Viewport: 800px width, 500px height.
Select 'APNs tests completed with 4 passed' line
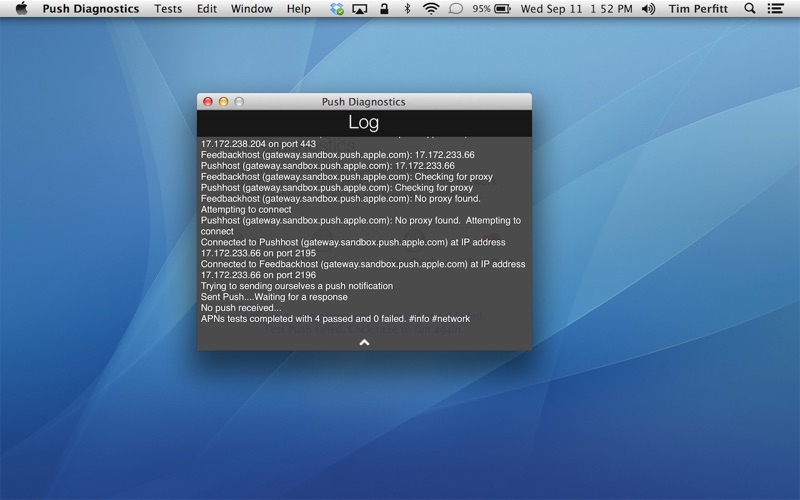(x=335, y=319)
